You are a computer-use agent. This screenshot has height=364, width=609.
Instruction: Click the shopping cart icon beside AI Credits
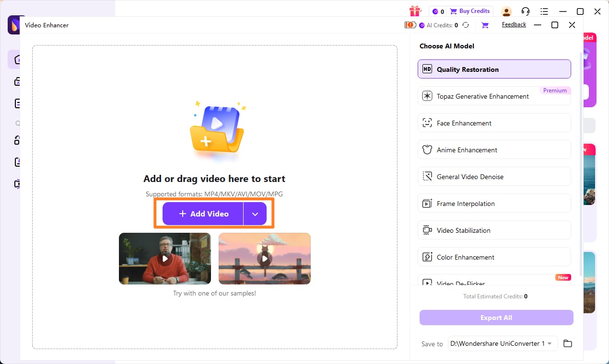click(x=485, y=25)
